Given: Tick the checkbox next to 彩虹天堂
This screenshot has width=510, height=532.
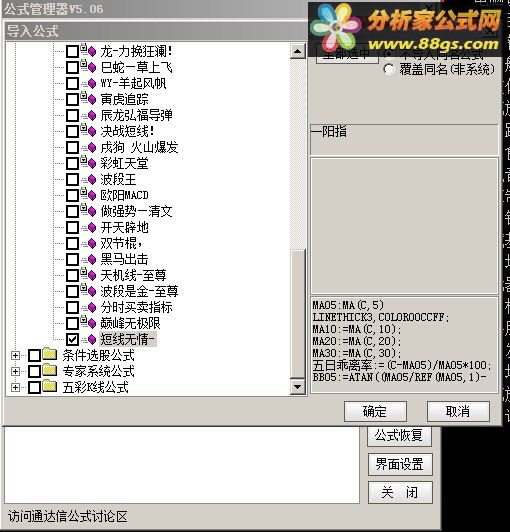Looking at the screenshot, I should tap(72, 164).
